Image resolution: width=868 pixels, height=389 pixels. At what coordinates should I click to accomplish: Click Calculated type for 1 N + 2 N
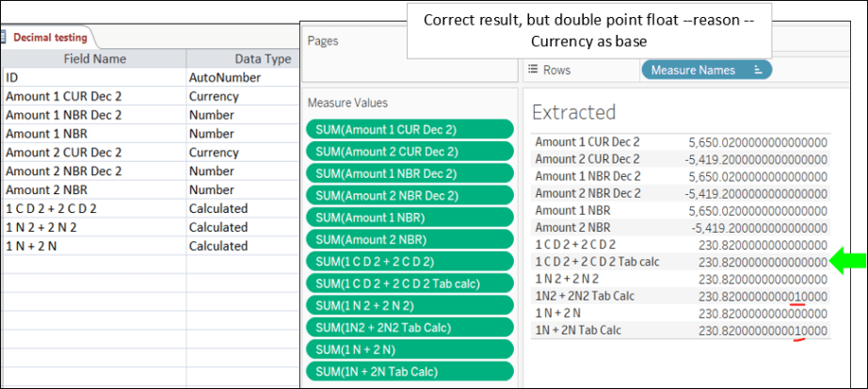tap(244, 246)
